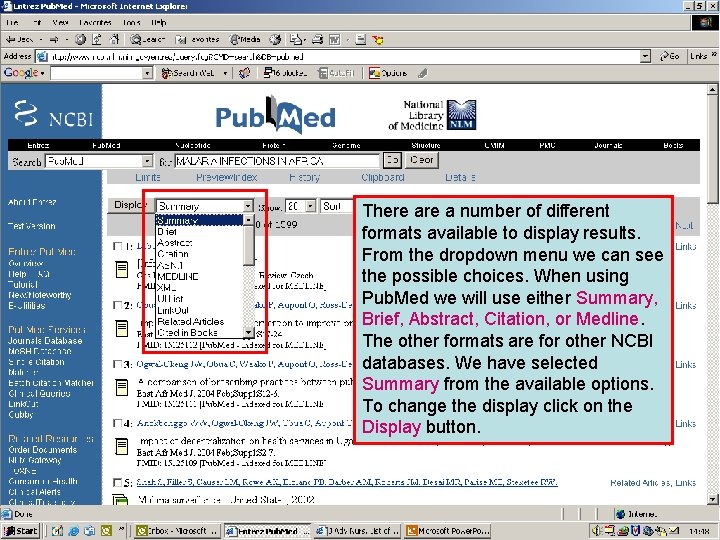Screen dimensions: 720x540
Task: Click the AutoFill button on Google toolbar
Action: click(x=337, y=73)
